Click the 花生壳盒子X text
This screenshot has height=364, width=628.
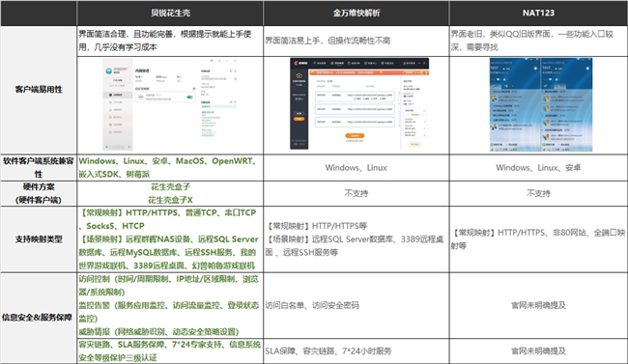pyautogui.click(x=170, y=200)
